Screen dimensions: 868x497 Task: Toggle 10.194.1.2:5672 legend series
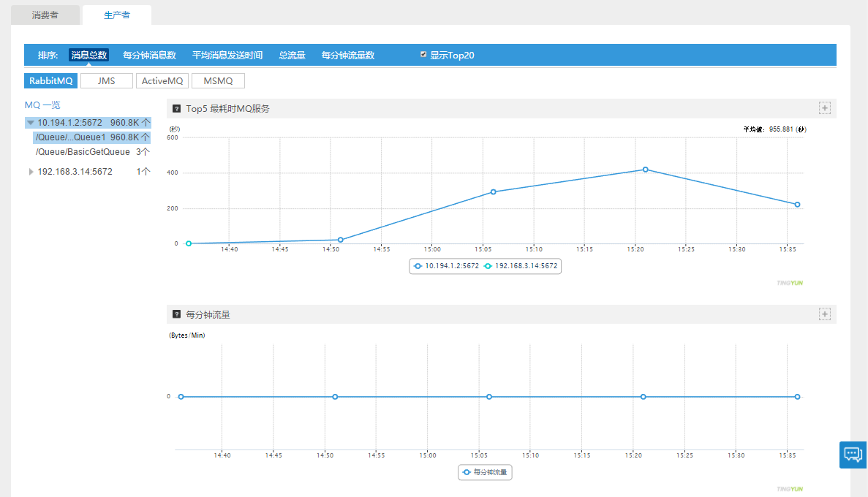446,266
